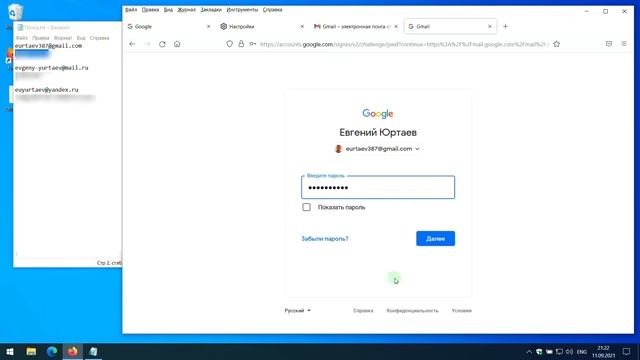Open Notepad's Правка menu
This screenshot has height=360, width=640.
point(40,38)
